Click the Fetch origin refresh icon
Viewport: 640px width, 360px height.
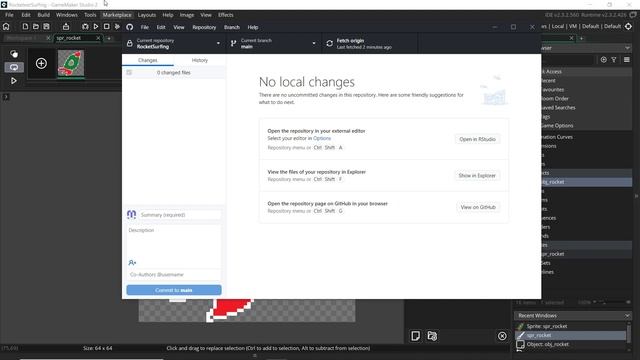pos(329,43)
